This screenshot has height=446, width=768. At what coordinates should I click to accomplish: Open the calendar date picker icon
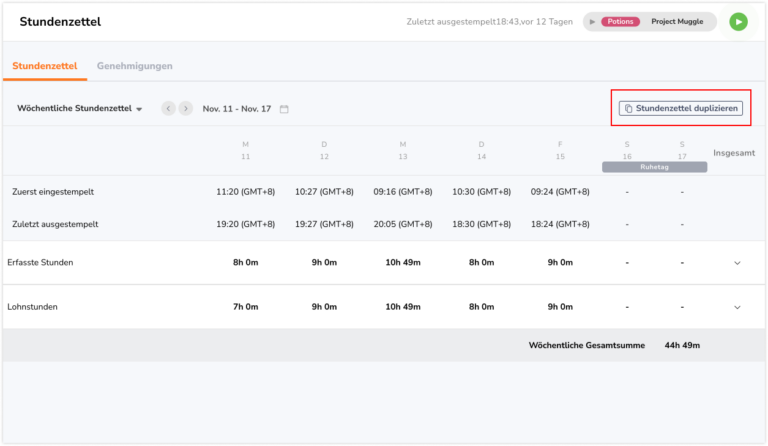284,109
